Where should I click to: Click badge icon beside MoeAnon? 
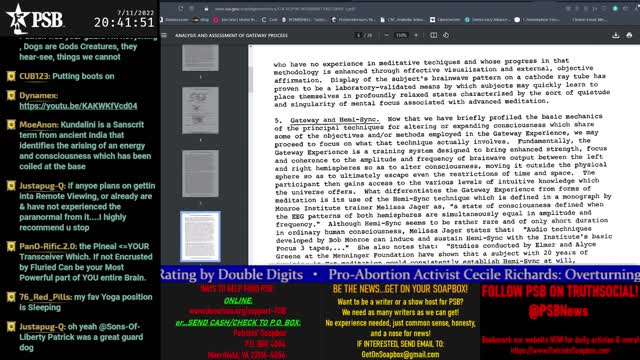pyautogui.click(x=11, y=125)
